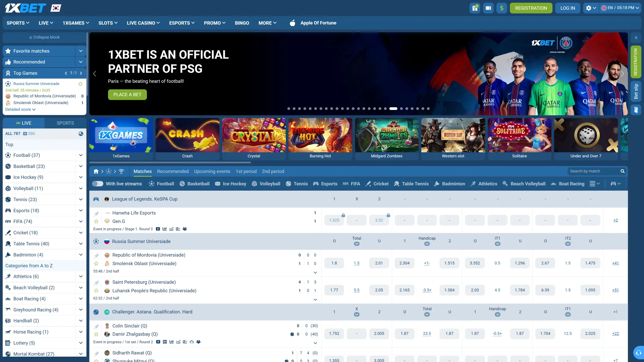Star the Russia Summer Universiade top game

[80, 84]
